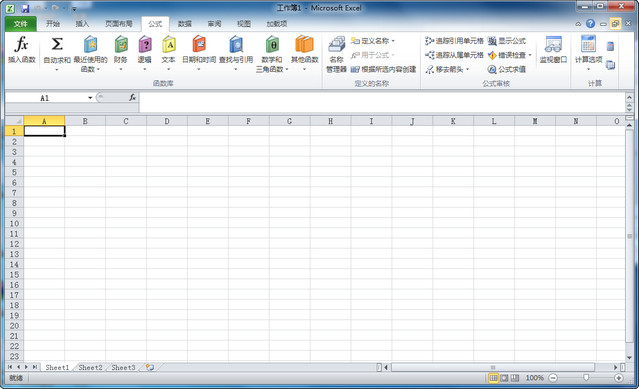Open Date and Time (日期和时间) functions

[199, 54]
